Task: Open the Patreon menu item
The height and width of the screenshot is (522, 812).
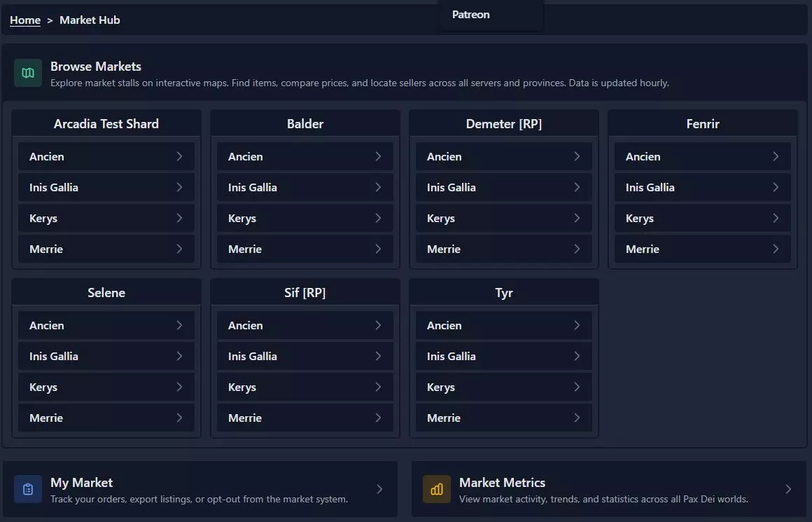Action: tap(471, 15)
